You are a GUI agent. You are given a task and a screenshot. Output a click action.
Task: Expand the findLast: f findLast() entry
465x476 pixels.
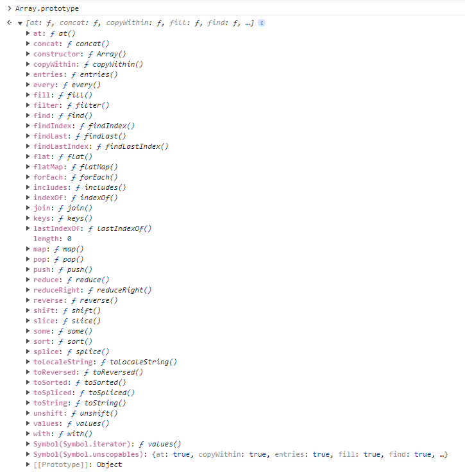point(28,136)
